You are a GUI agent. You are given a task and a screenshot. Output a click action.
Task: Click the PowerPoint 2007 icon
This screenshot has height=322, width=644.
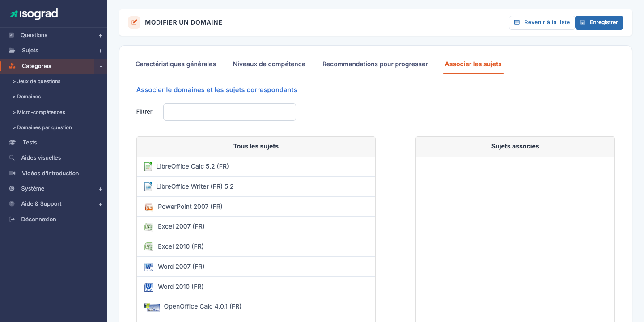pos(149,207)
